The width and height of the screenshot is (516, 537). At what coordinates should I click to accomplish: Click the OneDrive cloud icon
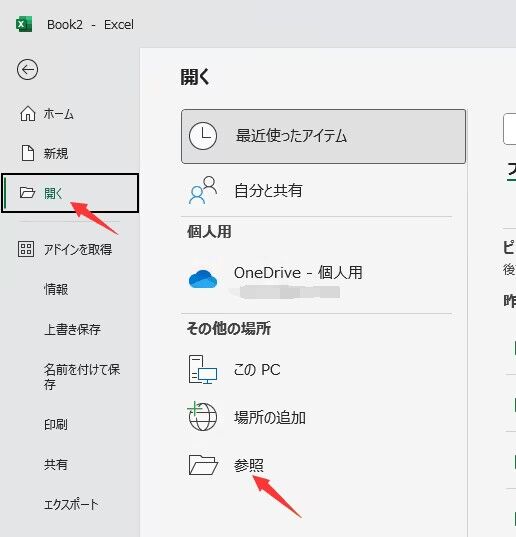tap(203, 279)
